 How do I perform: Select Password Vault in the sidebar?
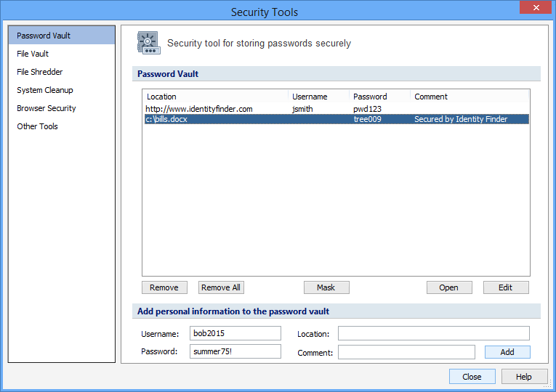44,36
